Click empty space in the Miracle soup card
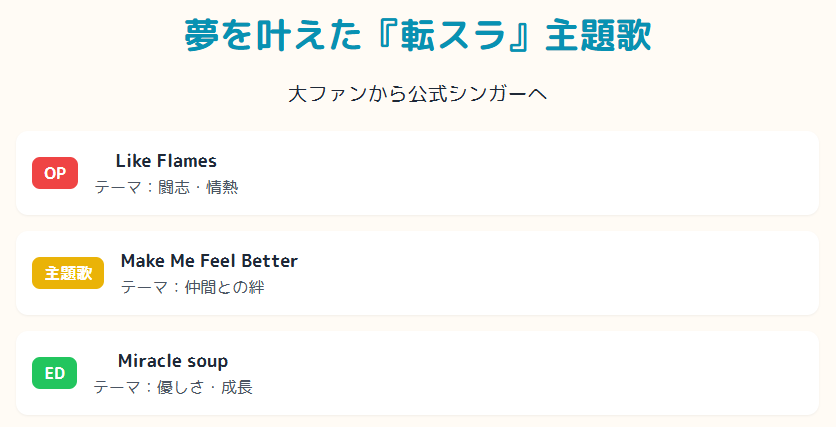836x427 pixels. coord(550,373)
